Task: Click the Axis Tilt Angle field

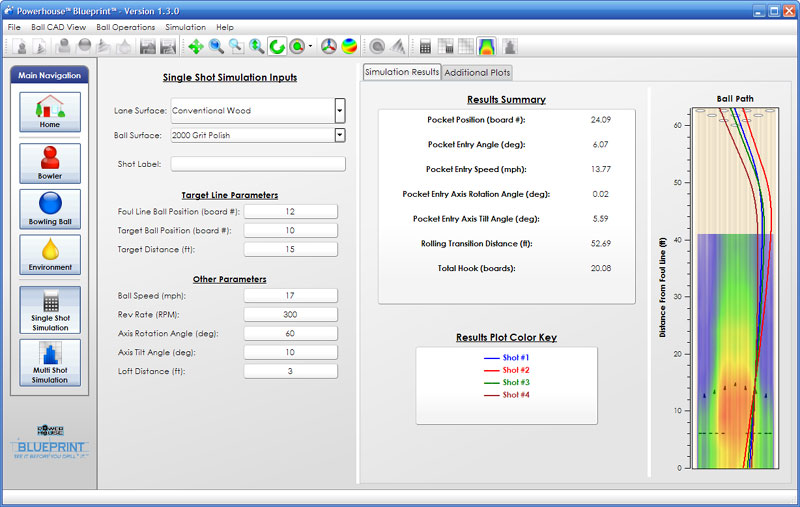Action: [290, 352]
